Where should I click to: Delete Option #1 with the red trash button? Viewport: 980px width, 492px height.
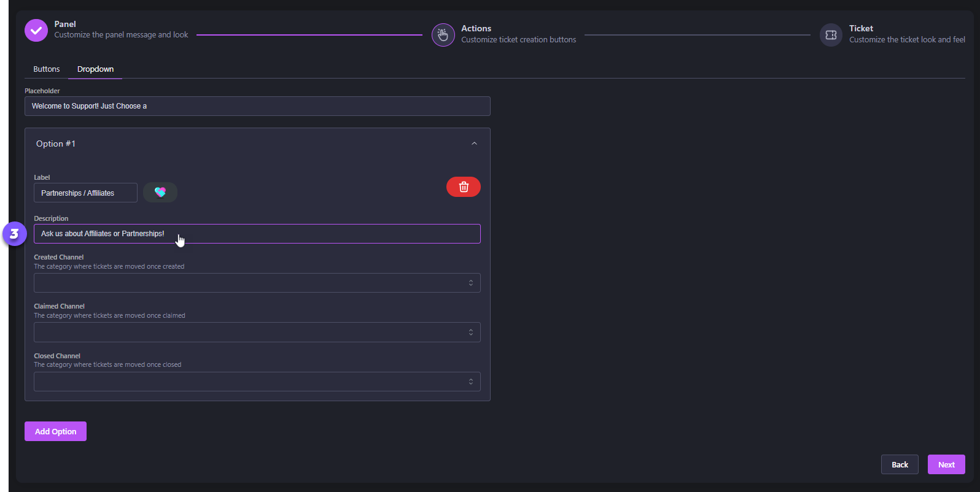[x=464, y=187]
